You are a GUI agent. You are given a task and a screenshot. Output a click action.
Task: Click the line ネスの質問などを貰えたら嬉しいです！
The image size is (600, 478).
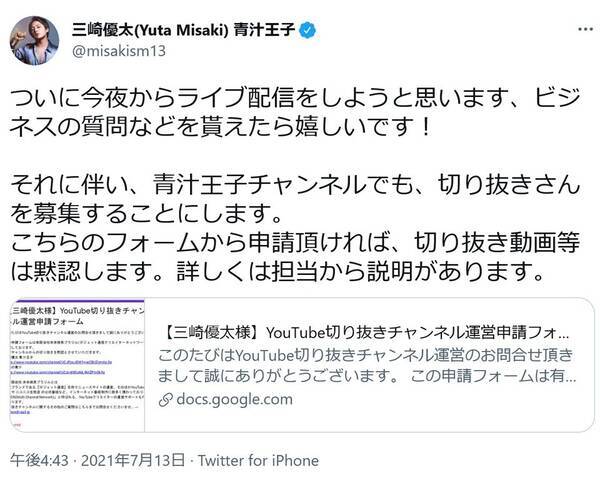pos(221,127)
